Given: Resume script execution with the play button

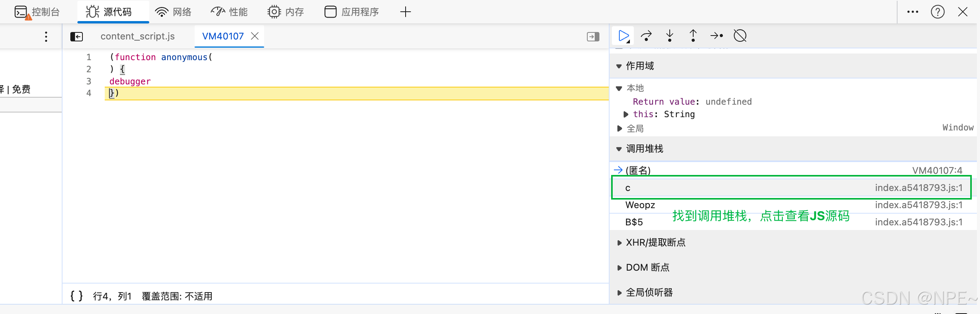Looking at the screenshot, I should tap(623, 36).
